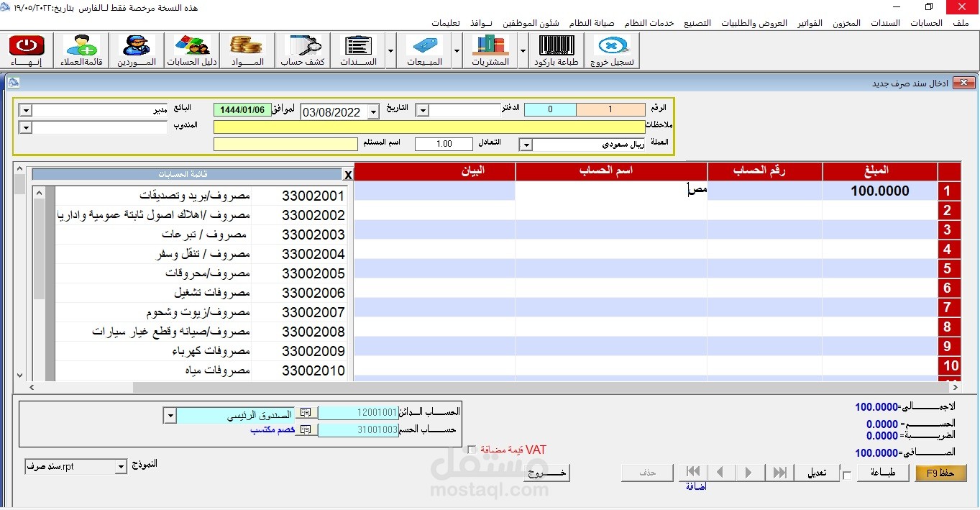980x510 pixels.
Task: Click the green Hijri date 1444/01/06
Action: click(242, 110)
